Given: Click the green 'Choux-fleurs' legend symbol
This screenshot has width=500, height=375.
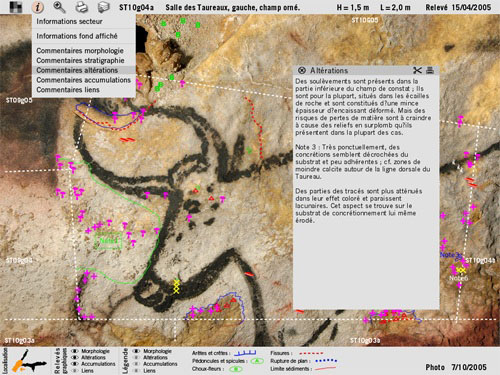Looking at the screenshot, I should [236, 369].
